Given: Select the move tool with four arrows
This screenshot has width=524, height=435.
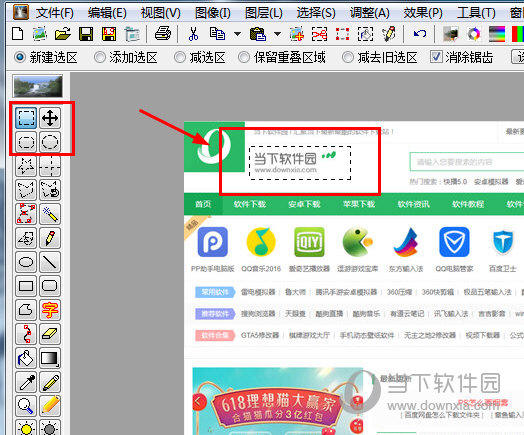Looking at the screenshot, I should tap(50, 118).
